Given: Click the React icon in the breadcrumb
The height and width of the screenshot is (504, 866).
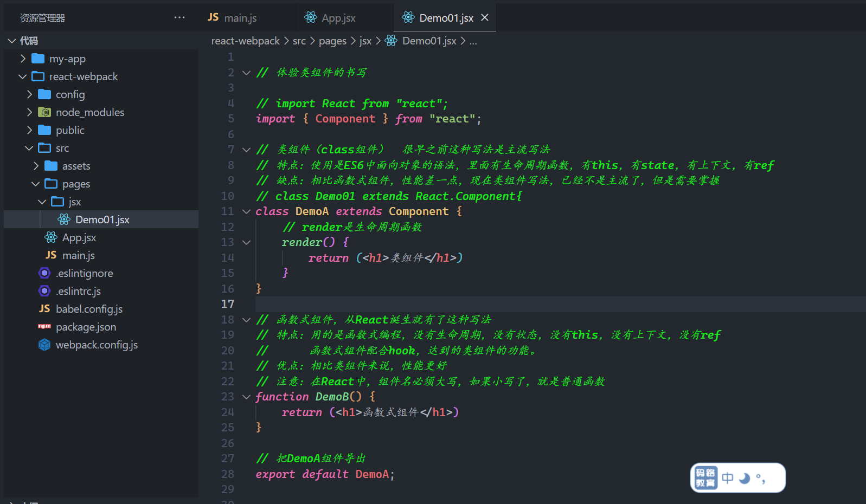Looking at the screenshot, I should point(391,41).
